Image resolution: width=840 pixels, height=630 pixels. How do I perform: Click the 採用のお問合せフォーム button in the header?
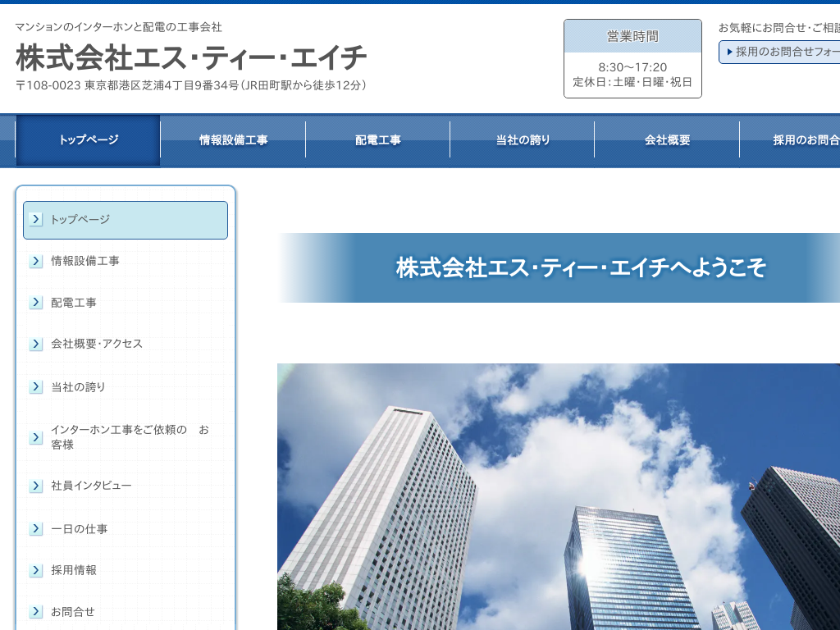point(779,52)
